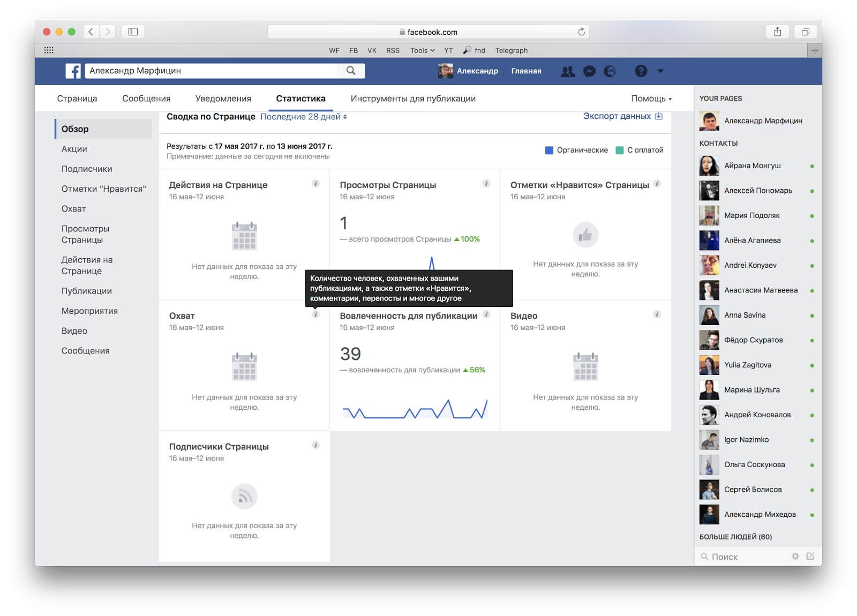Click Органические blue legend swatch
The image size is (857, 616).
coord(549,150)
